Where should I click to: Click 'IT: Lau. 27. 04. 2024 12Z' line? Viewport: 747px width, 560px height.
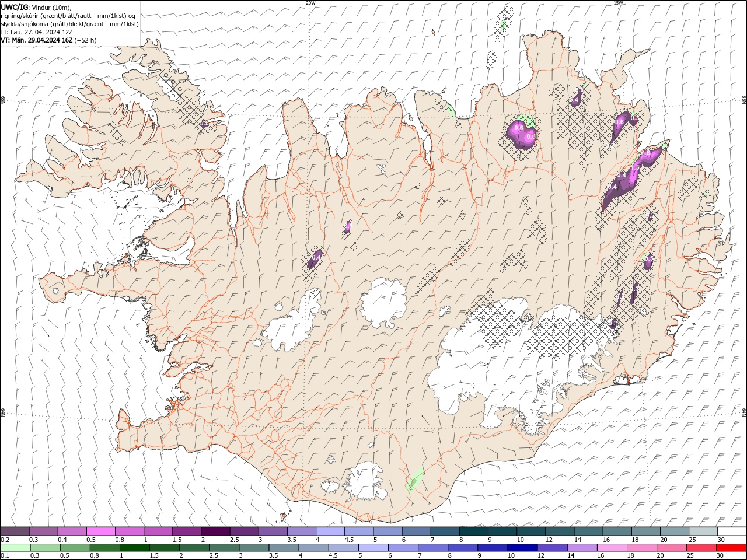click(36, 32)
